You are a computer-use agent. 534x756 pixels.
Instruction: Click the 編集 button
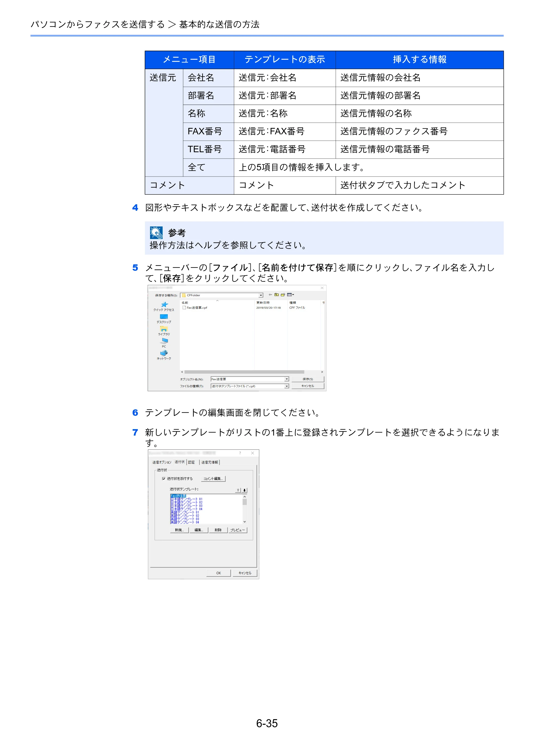pos(199,530)
